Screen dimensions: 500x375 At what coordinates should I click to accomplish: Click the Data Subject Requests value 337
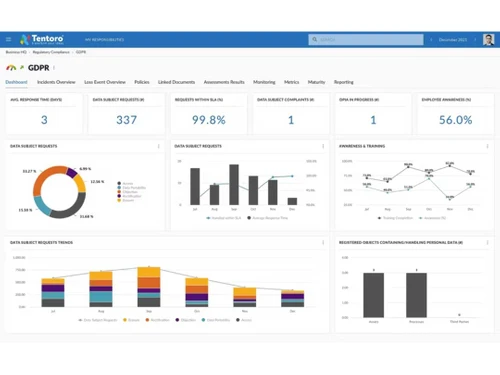point(126,120)
